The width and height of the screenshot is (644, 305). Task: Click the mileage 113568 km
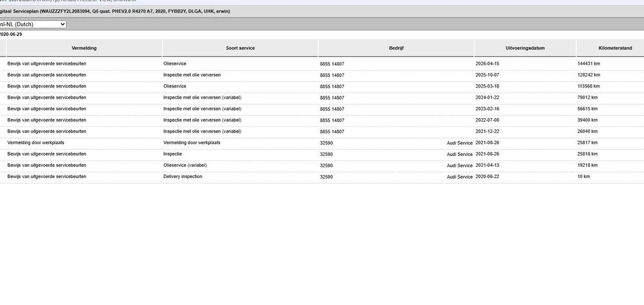589,86
